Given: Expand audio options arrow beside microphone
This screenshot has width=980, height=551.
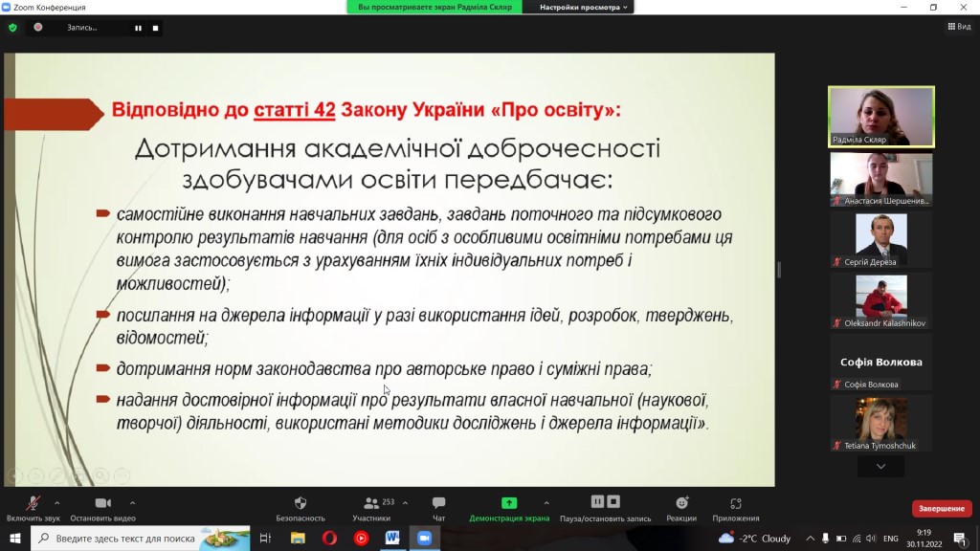Looking at the screenshot, I should pos(56,502).
